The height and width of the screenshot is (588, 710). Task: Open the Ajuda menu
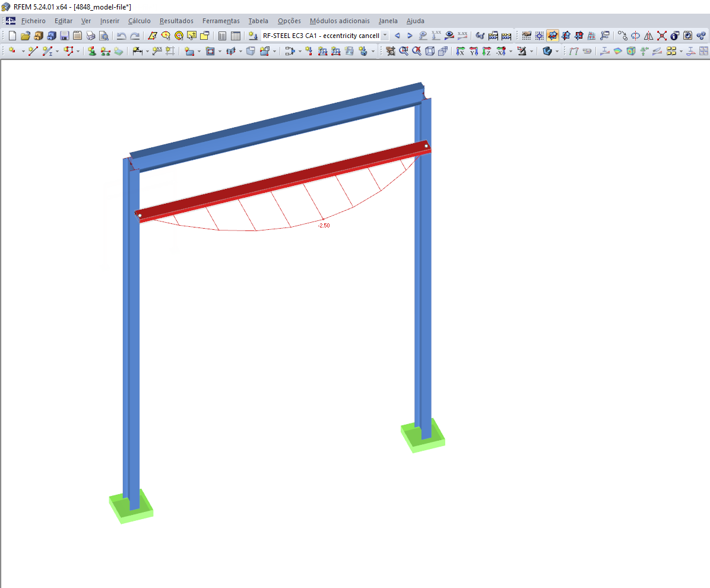pos(415,21)
